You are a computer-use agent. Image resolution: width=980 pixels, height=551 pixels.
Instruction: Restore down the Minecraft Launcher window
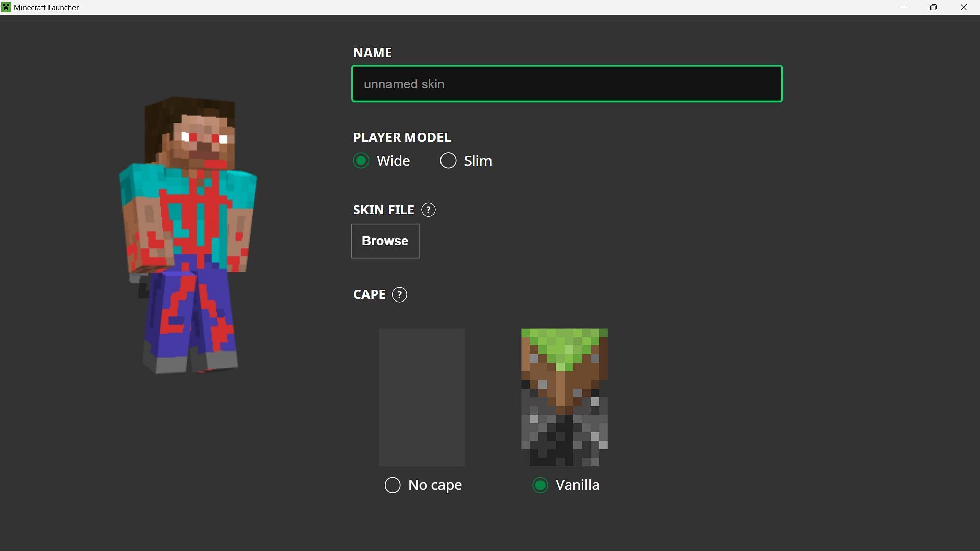coord(933,7)
